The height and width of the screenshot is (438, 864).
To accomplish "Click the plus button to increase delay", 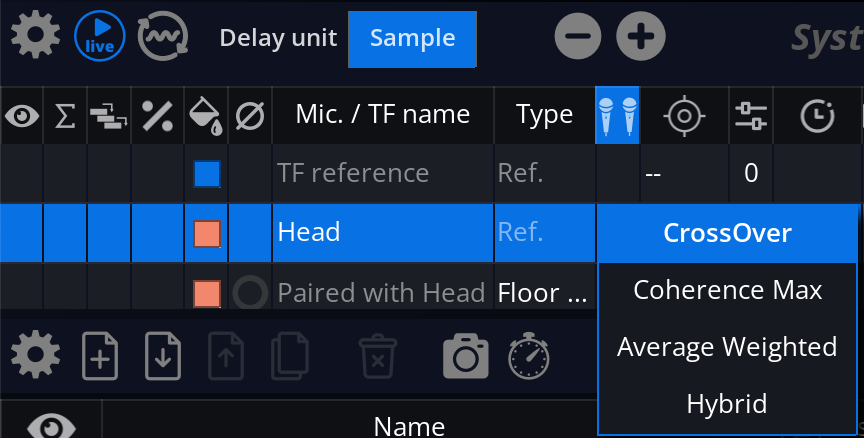I will tap(641, 36).
